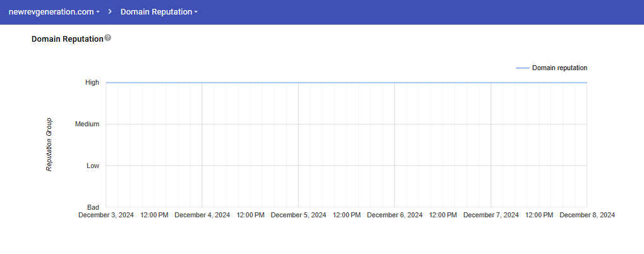This screenshot has width=644, height=254.
Task: Click the help icon beside Domain Reputation heading
Action: 108,38
